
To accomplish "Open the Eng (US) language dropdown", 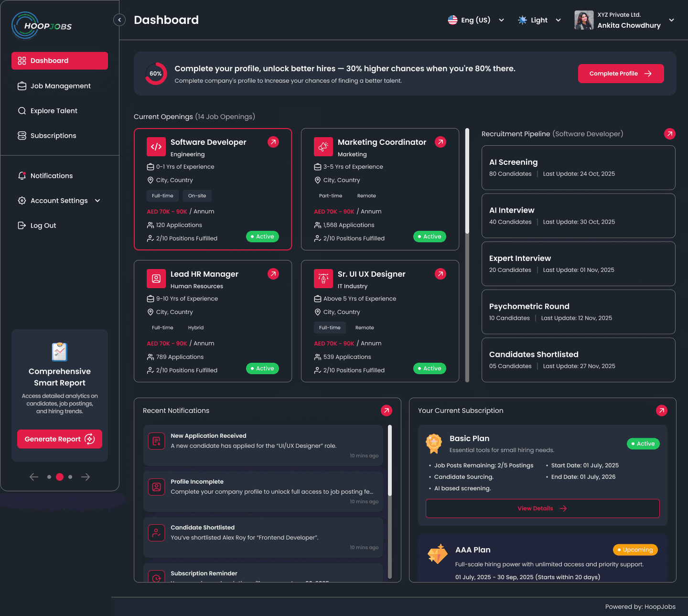I will tap(476, 20).
